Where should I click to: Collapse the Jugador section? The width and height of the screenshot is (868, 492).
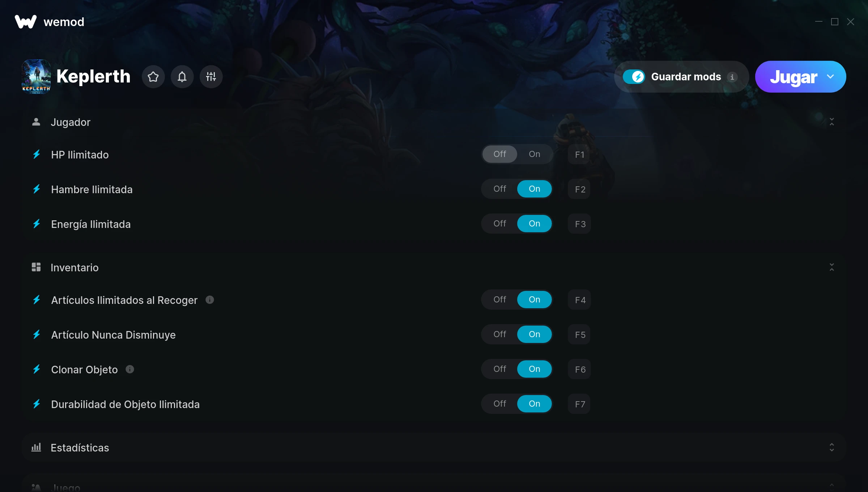point(832,122)
